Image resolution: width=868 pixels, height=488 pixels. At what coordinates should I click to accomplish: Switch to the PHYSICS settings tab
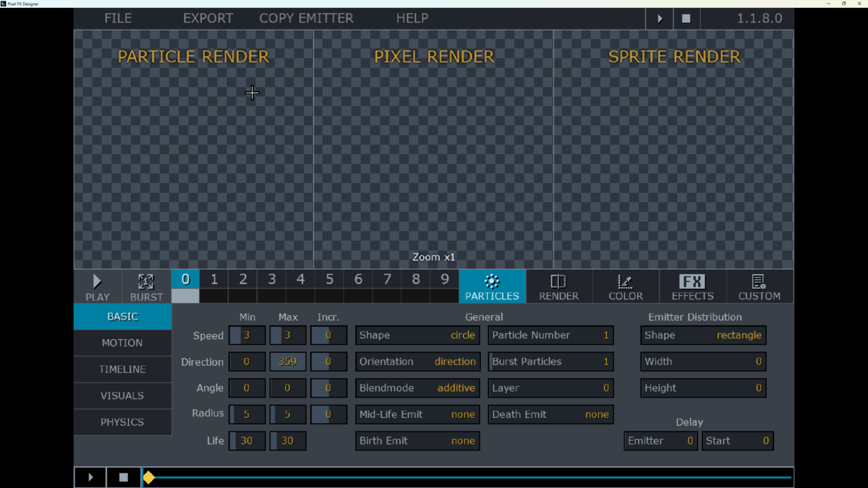(x=123, y=422)
